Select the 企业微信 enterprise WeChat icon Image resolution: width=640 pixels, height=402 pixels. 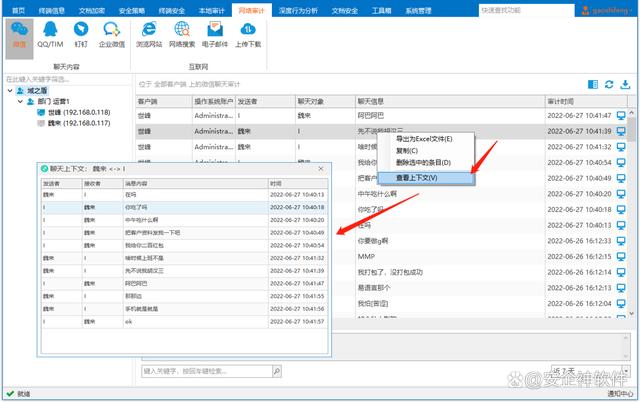(x=111, y=35)
